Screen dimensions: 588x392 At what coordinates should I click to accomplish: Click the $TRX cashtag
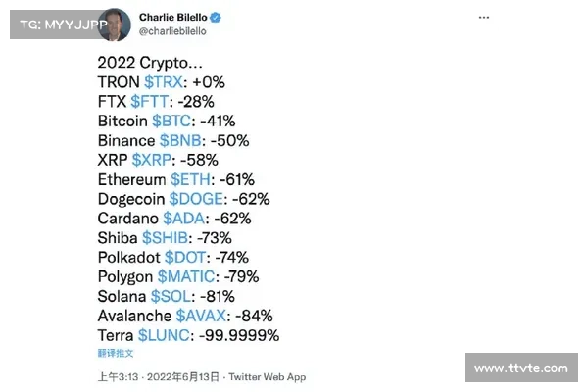164,82
